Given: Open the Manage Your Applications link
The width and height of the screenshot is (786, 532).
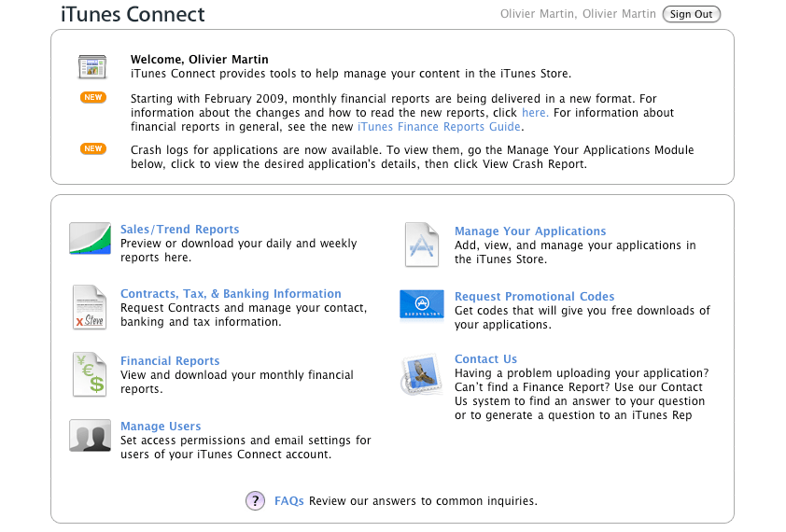Looking at the screenshot, I should (x=530, y=231).
